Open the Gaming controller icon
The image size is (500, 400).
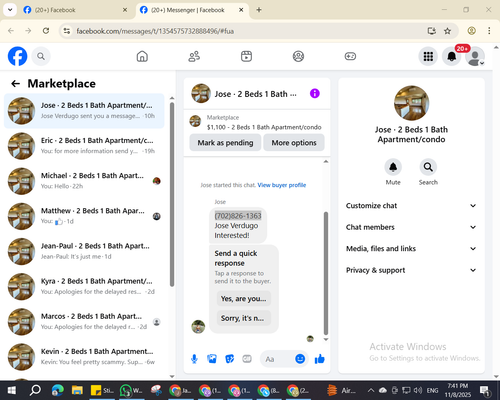tap(350, 56)
